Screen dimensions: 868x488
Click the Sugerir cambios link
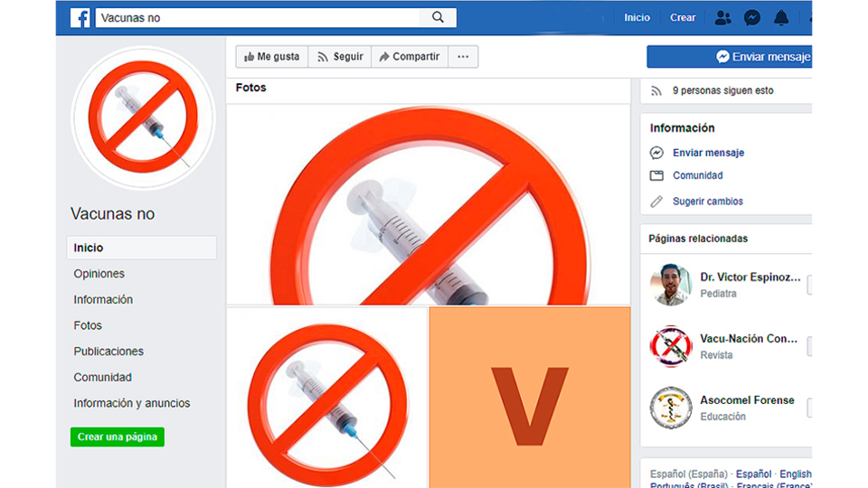(707, 202)
